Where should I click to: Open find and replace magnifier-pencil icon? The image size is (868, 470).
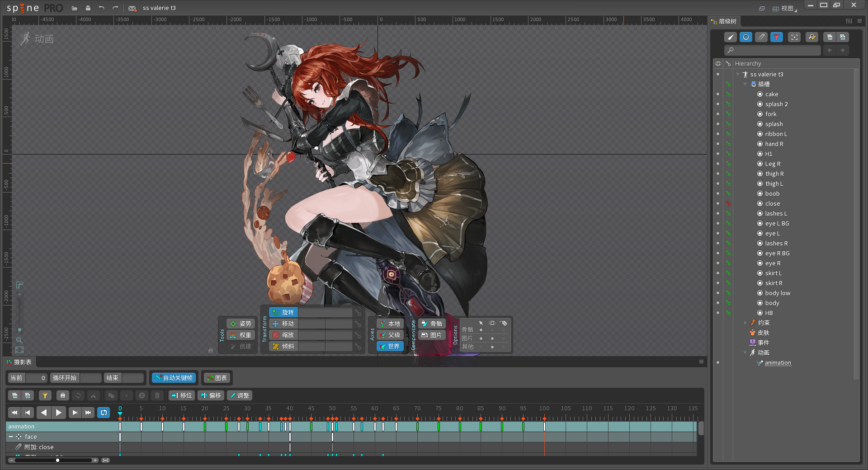tap(812, 37)
